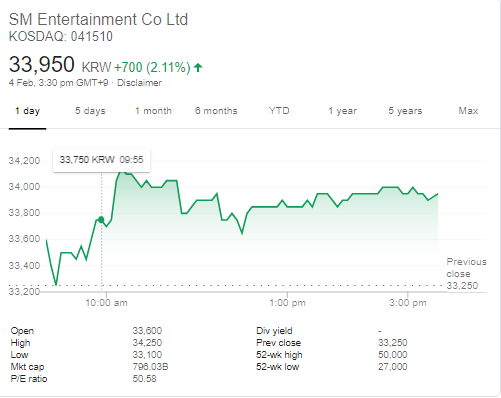Switch to the 5 days tab
This screenshot has width=501, height=398.
click(90, 111)
